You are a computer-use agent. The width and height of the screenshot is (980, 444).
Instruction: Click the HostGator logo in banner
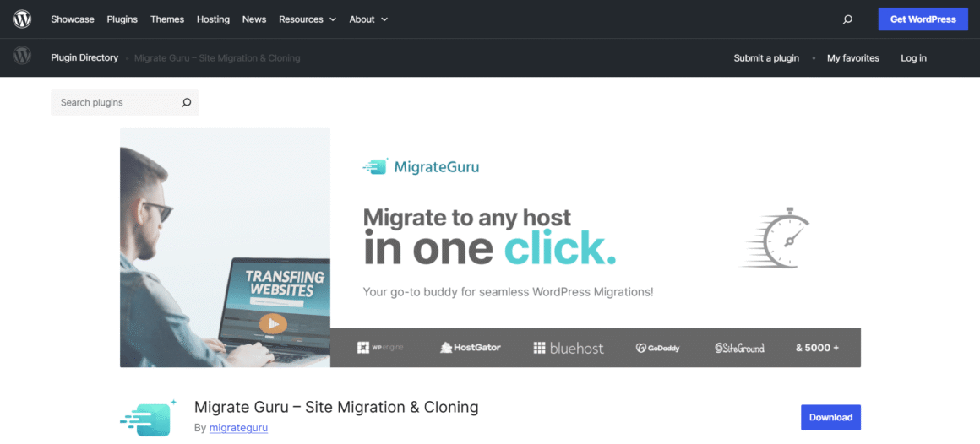[x=470, y=347]
